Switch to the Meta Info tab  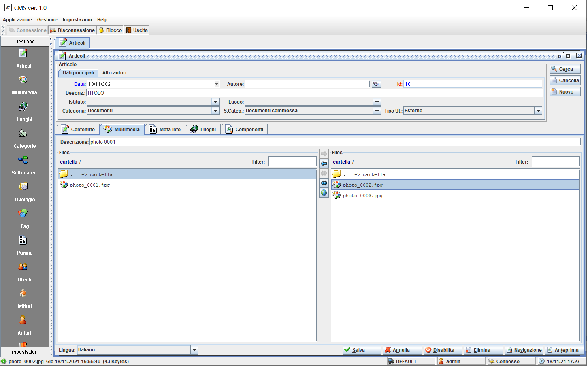point(165,130)
